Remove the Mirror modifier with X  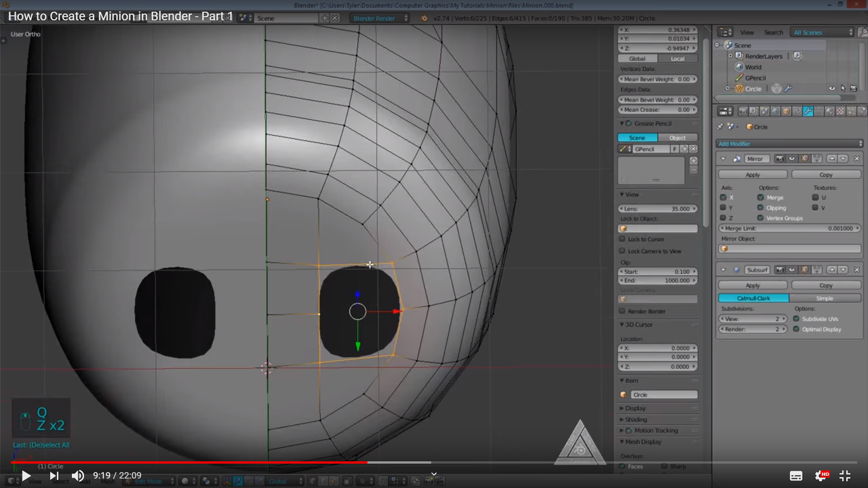point(857,159)
